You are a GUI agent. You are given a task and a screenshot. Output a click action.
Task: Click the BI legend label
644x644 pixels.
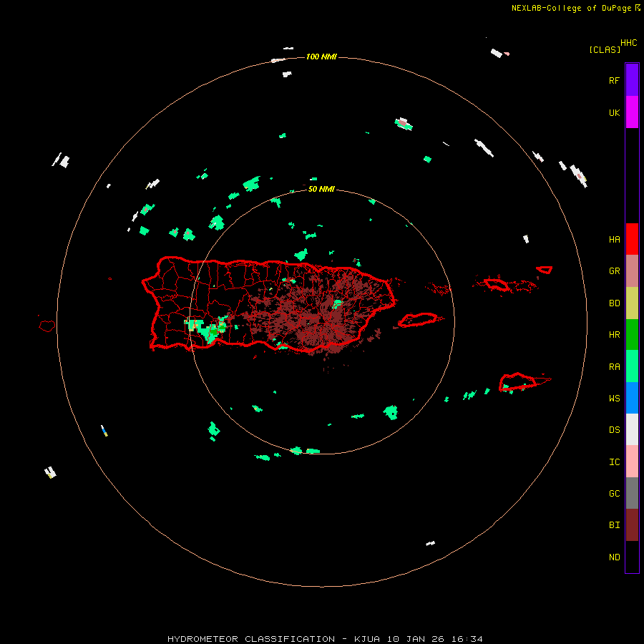(614, 525)
